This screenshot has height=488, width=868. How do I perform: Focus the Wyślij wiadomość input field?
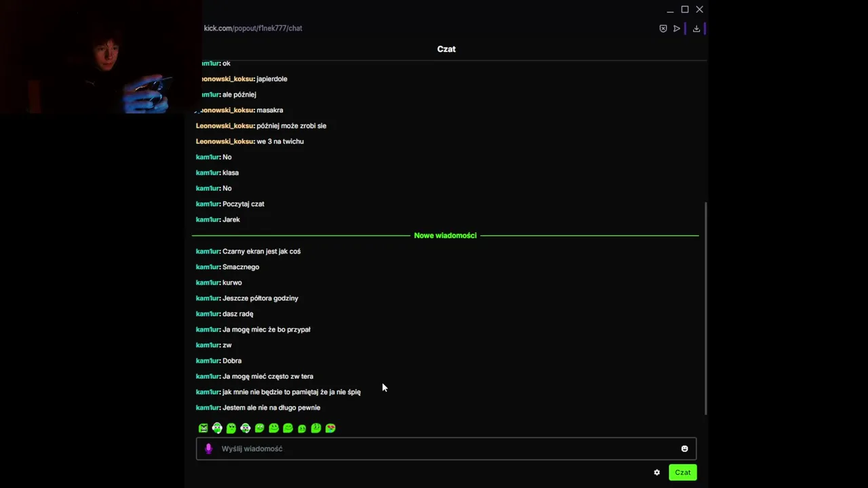pos(446,449)
